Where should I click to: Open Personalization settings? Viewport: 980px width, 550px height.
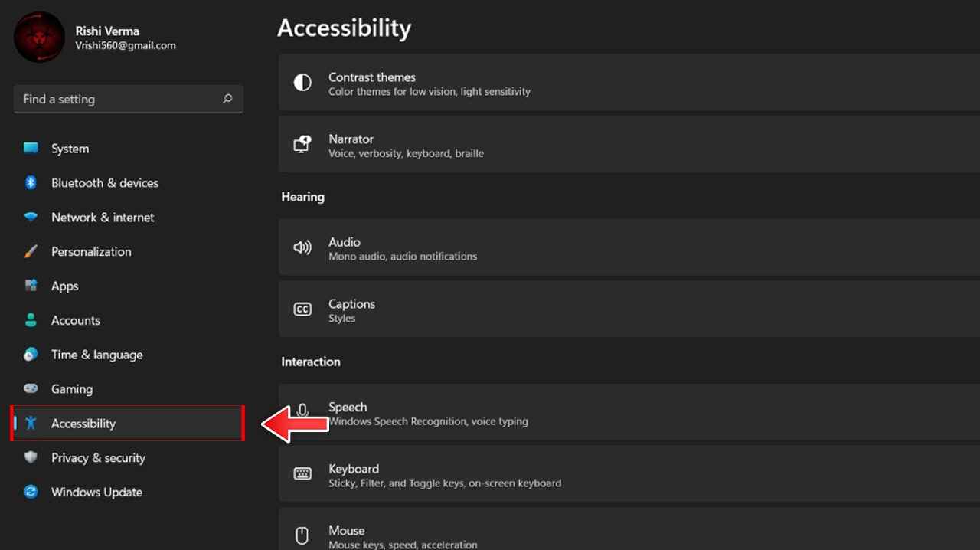point(128,251)
